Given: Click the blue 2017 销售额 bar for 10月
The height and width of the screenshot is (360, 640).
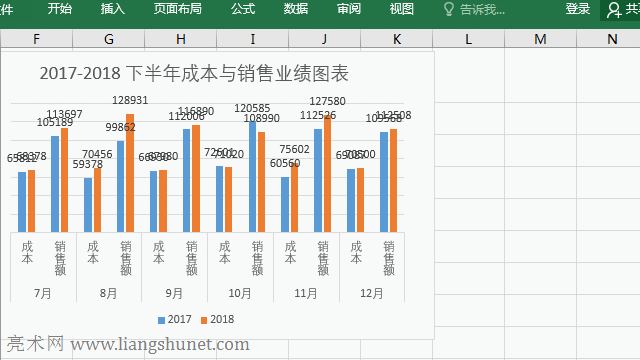Looking at the screenshot, I should [253, 177].
